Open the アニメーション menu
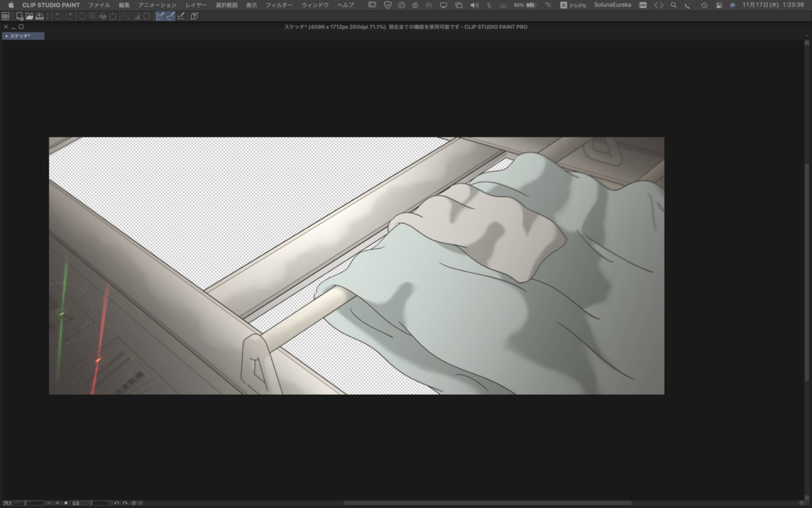The width and height of the screenshot is (812, 508). pos(158,5)
